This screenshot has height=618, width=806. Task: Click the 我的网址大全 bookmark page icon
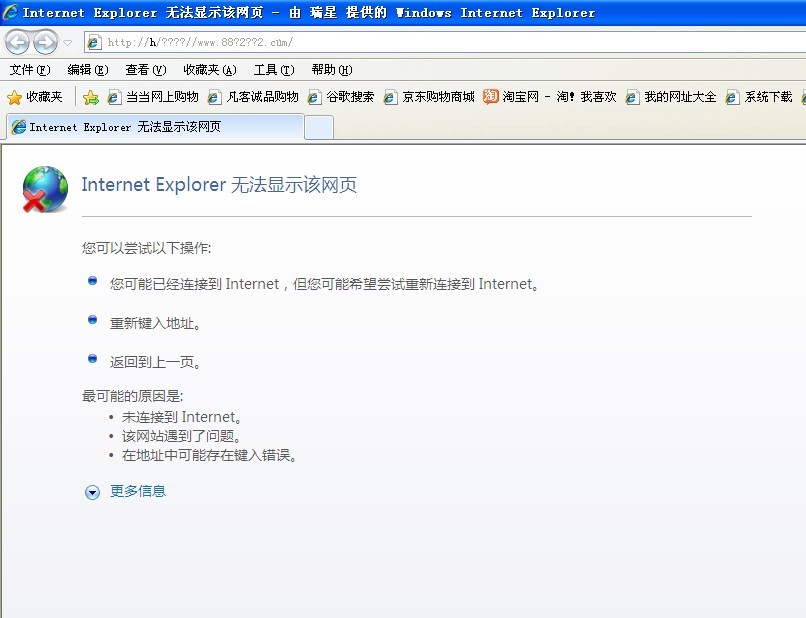coord(632,97)
